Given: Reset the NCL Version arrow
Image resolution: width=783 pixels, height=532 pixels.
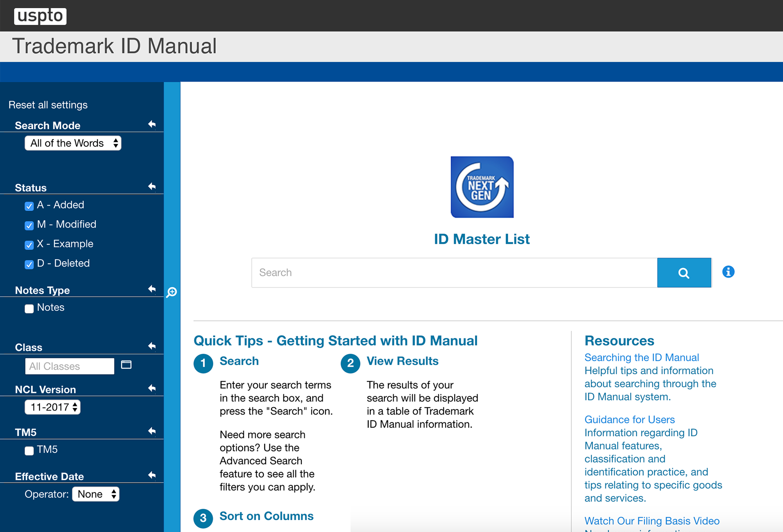Looking at the screenshot, I should pyautogui.click(x=152, y=389).
